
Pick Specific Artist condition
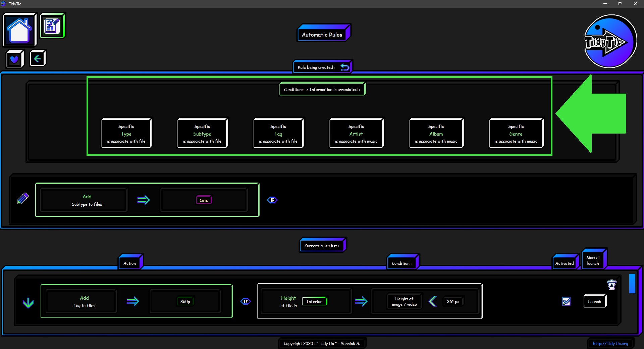[356, 133]
